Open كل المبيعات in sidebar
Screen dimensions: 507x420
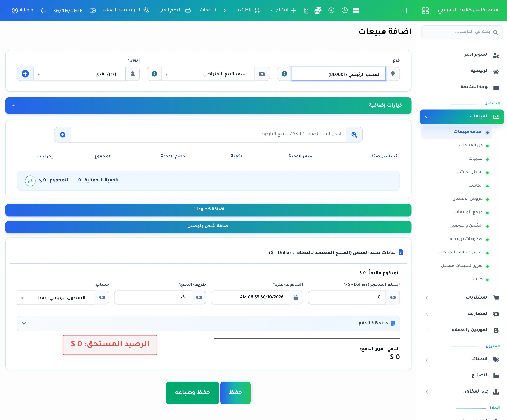pos(470,145)
